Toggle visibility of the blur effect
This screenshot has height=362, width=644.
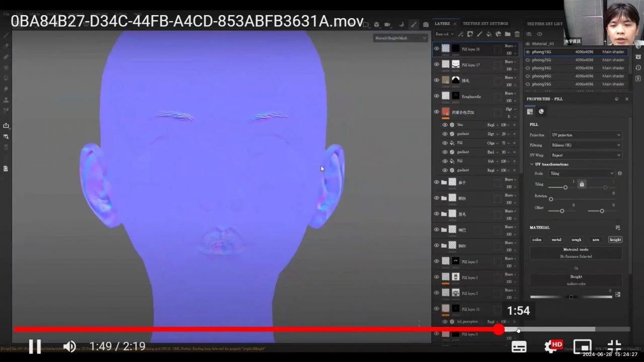point(445,125)
